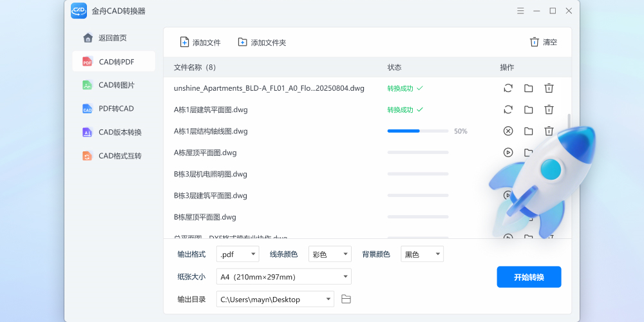Open the 背景颜色 dropdown

pyautogui.click(x=422, y=254)
